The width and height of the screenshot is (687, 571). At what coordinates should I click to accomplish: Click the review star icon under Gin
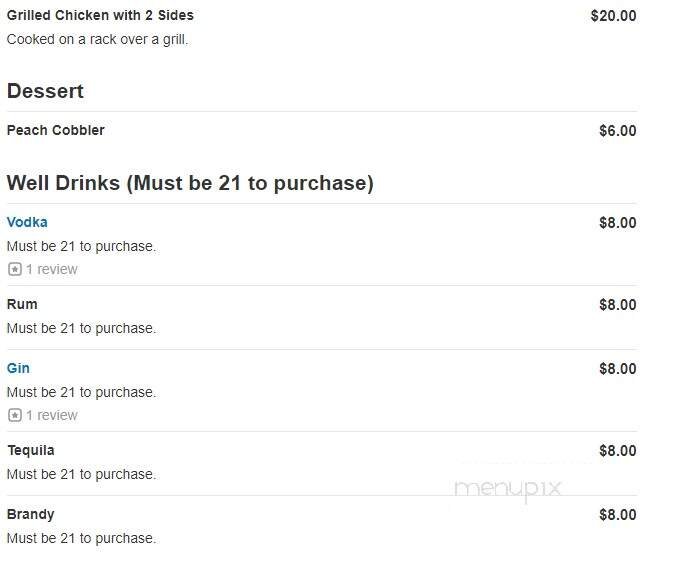coord(14,415)
